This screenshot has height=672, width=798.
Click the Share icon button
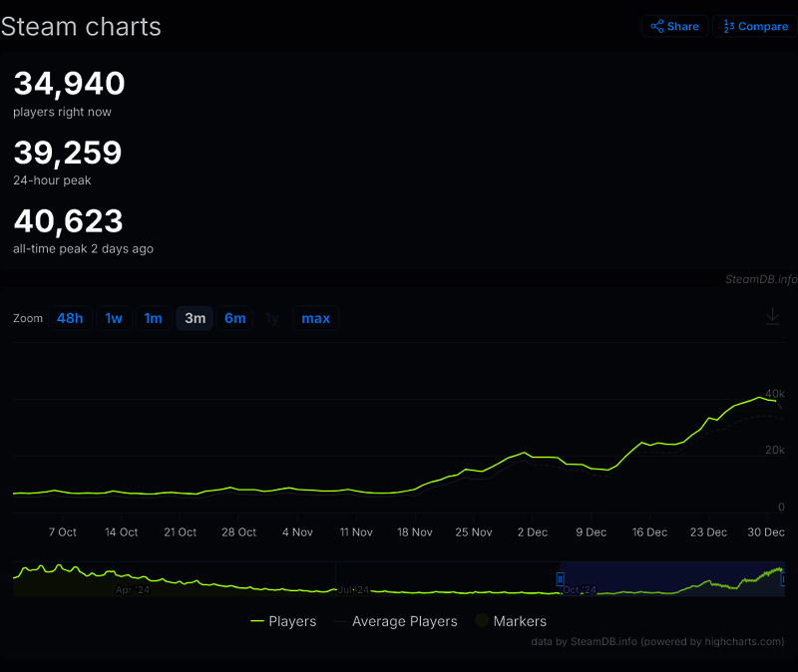[x=674, y=26]
